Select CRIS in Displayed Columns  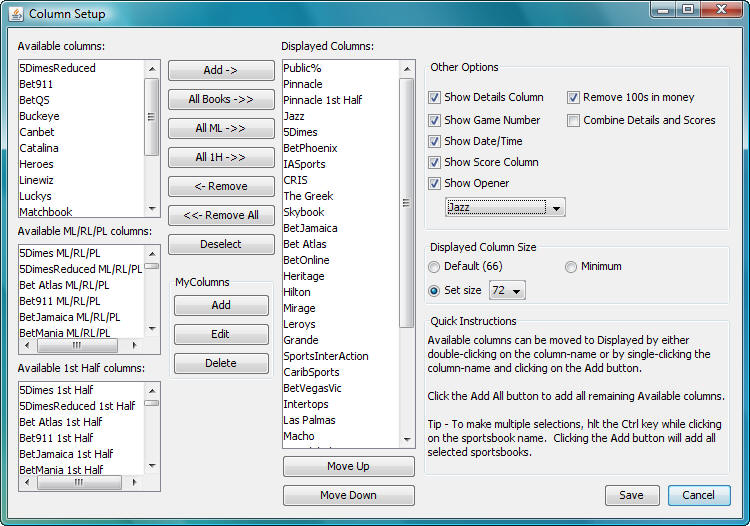click(341, 180)
